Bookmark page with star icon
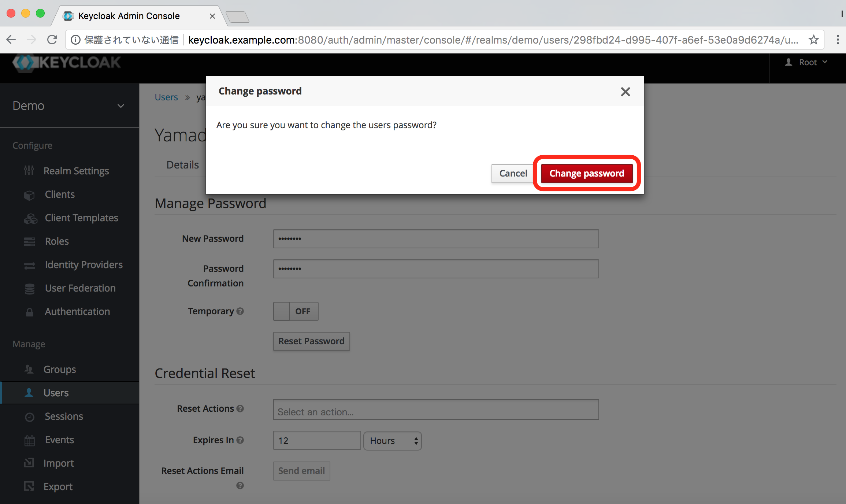The width and height of the screenshot is (846, 504). click(x=814, y=40)
